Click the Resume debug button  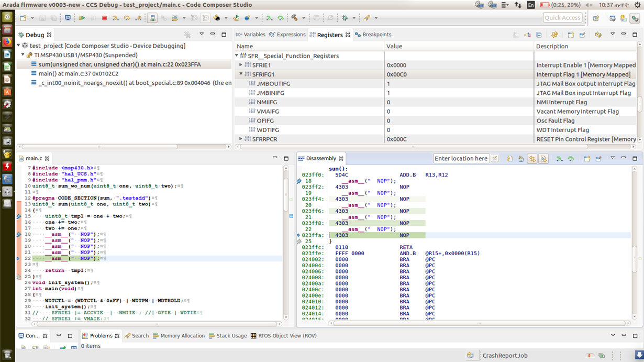(82, 18)
